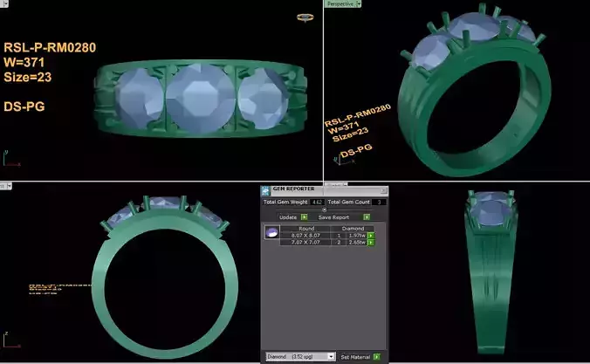This screenshot has width=590, height=364.
Task: Open the top-left viewport dropdown arrow
Action: tap(5, 3)
